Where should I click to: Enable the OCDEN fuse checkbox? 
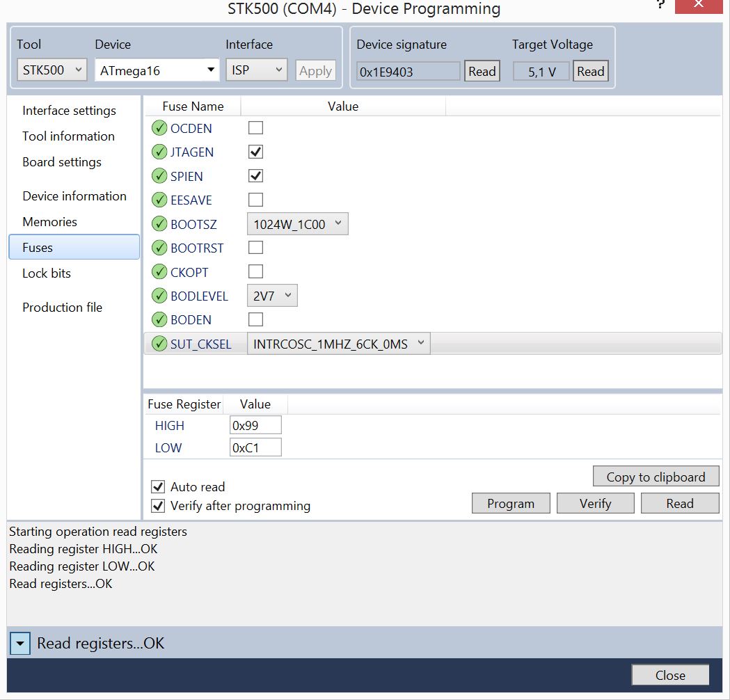[255, 127]
